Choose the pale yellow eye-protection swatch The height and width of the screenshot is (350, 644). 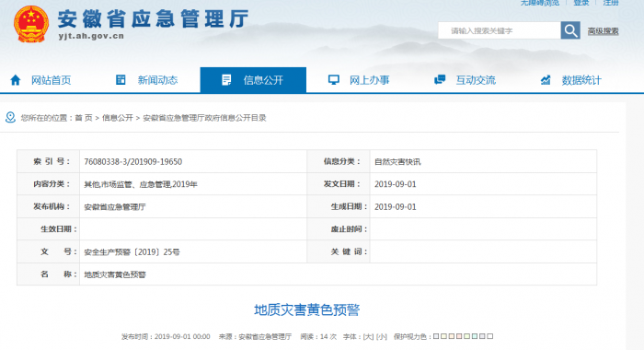443,336
